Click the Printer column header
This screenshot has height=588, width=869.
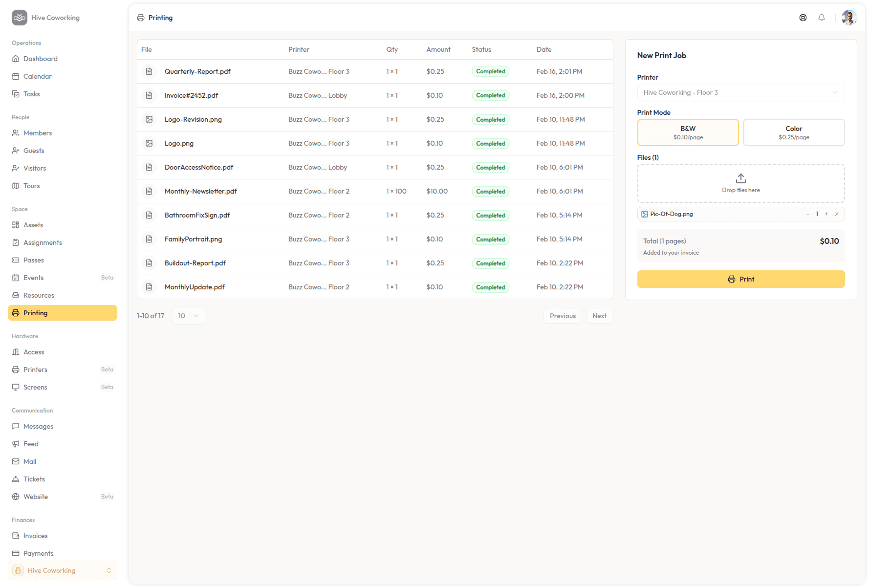point(299,49)
